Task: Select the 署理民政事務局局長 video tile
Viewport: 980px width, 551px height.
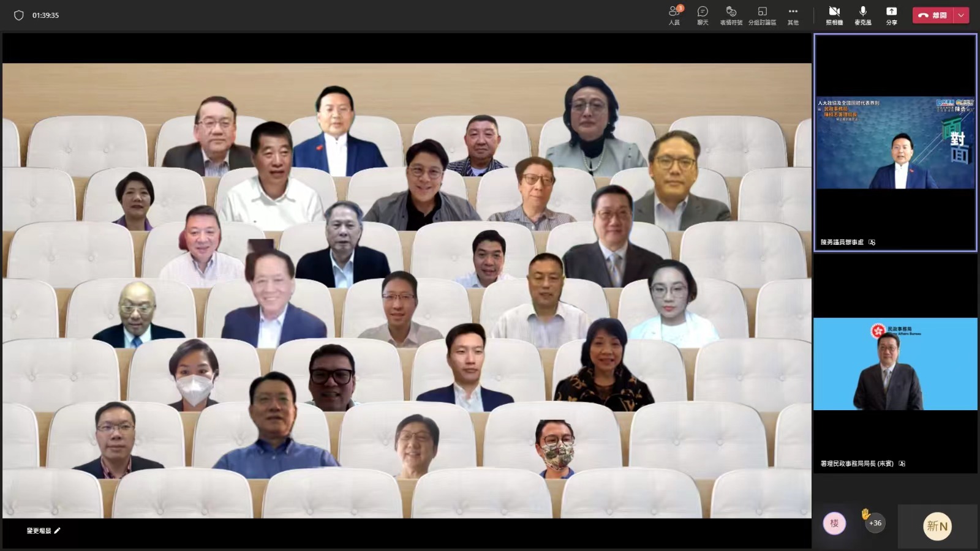Action: click(x=895, y=364)
